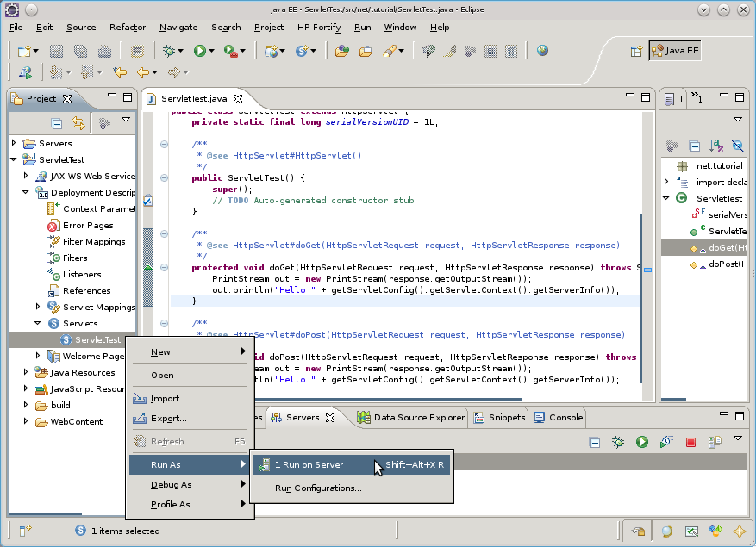Expand import declarations in Outline
Viewport: 756px width, 547px height.
[x=665, y=182]
